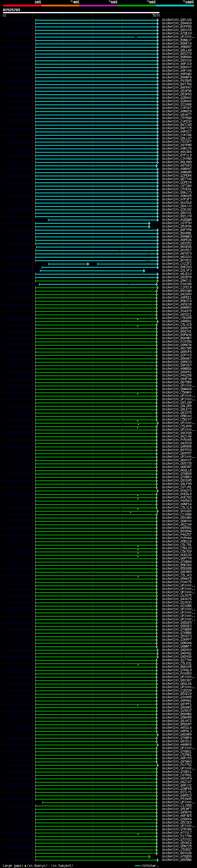Image resolution: width=197 pixels, height=868 pixels.
Task: Select label UniRef100_B4FV58
Action: pos(176,230)
